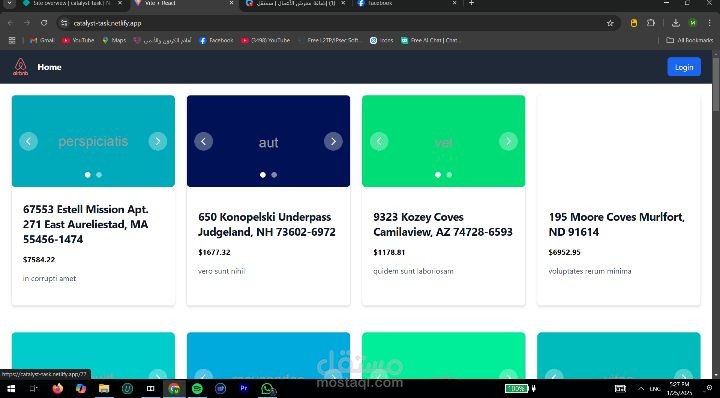Screen dimensions: 720x398
Task: Click the perspiciatis image on first card
Action: click(x=93, y=141)
